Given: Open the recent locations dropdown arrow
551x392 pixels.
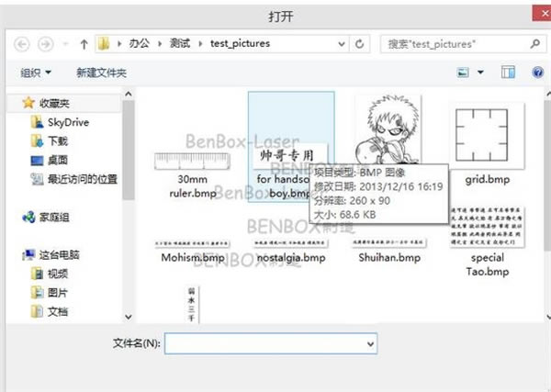Looking at the screenshot, I should 65,44.
